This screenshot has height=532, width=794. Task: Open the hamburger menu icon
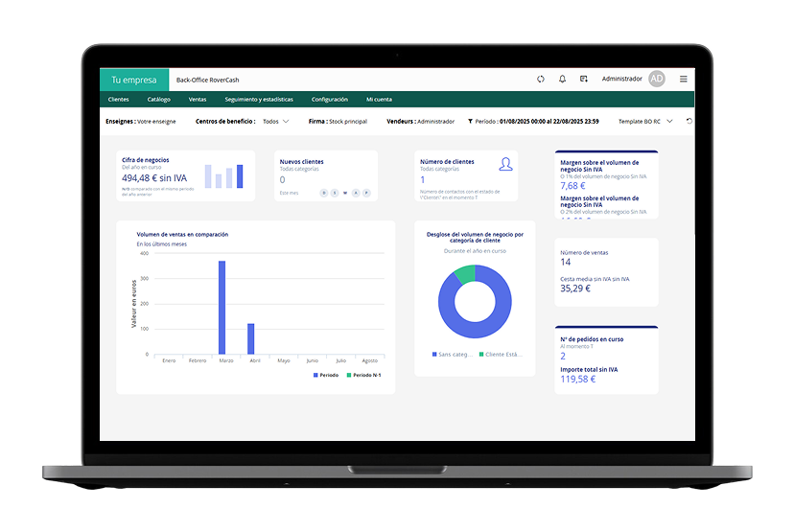[x=684, y=79]
